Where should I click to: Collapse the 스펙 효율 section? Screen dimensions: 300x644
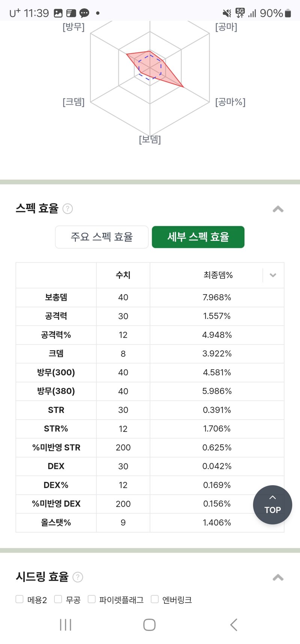pos(278,209)
